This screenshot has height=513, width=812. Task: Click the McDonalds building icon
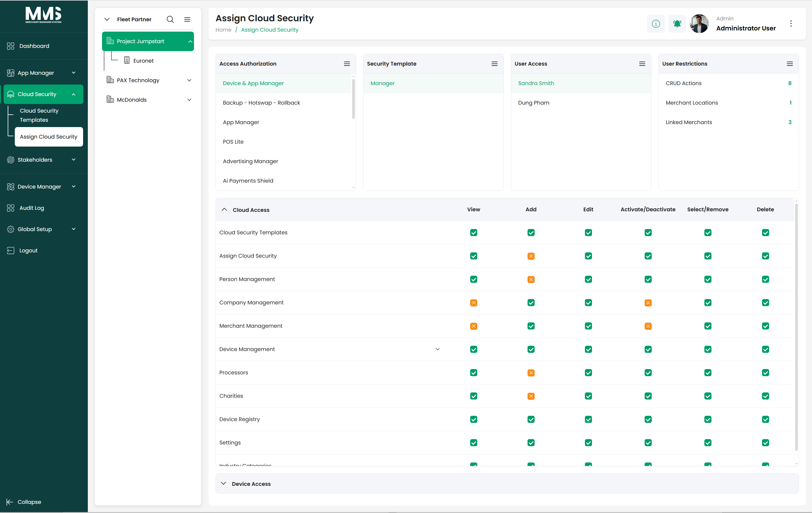click(x=110, y=99)
